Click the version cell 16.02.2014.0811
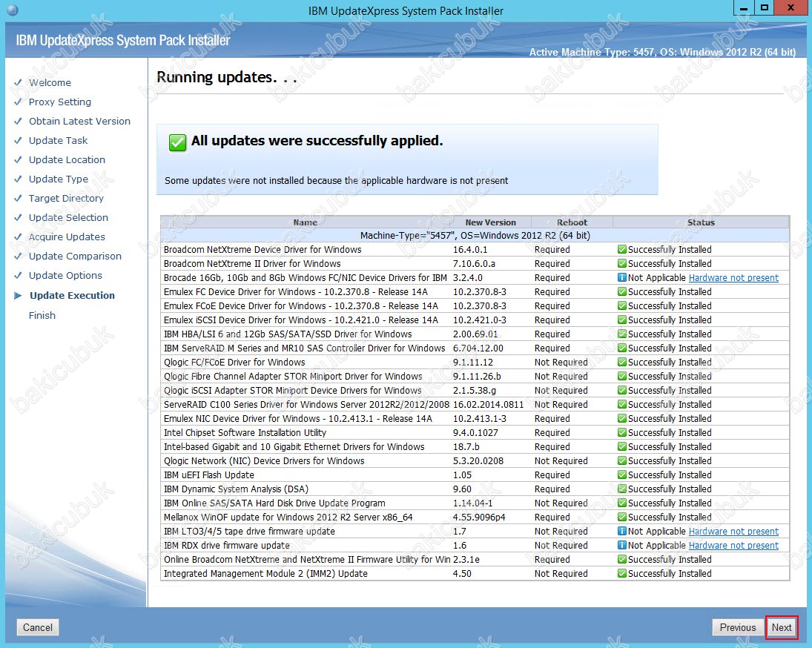This screenshot has height=648, width=812. 489,405
